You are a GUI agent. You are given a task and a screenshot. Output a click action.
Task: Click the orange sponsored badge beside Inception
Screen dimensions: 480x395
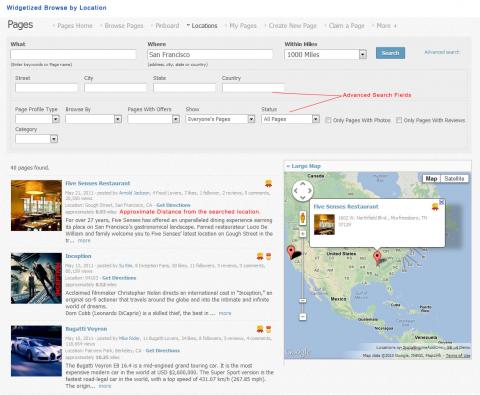(268, 256)
